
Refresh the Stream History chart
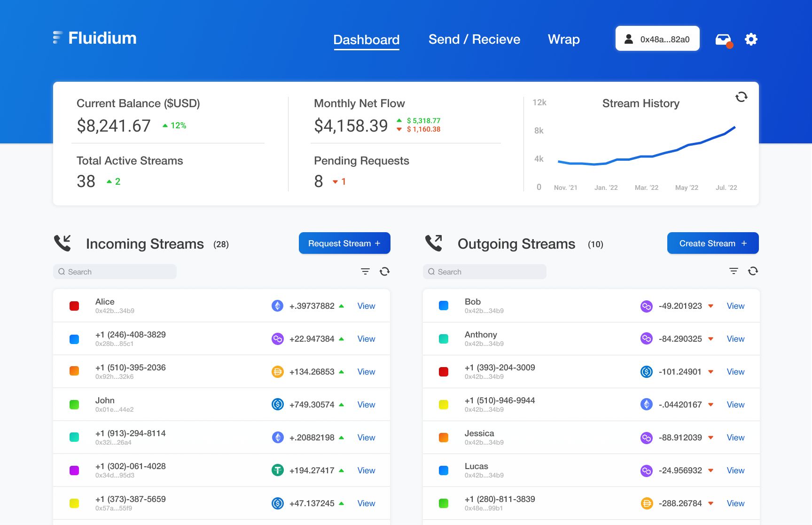tap(741, 97)
